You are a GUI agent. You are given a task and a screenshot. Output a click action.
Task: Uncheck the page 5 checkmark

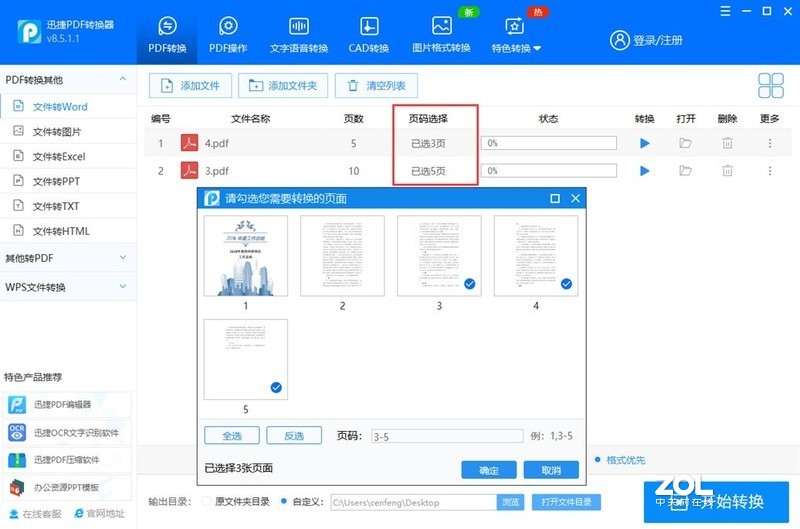coord(276,387)
